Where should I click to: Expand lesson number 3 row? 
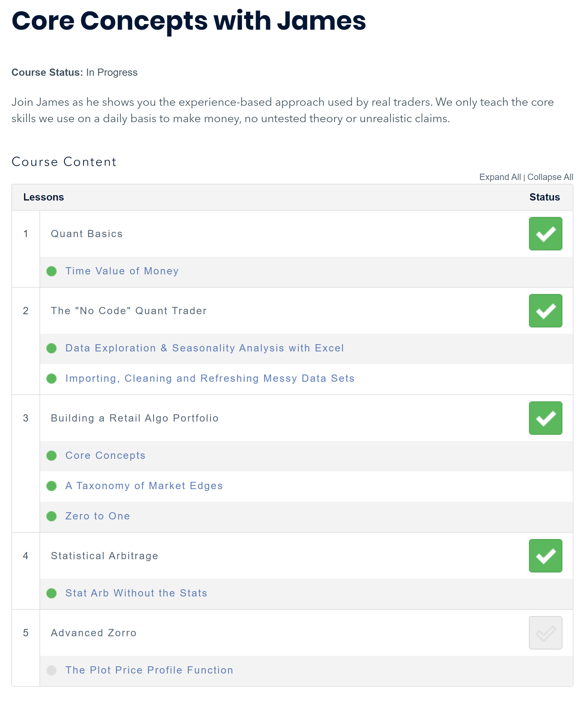pos(26,418)
